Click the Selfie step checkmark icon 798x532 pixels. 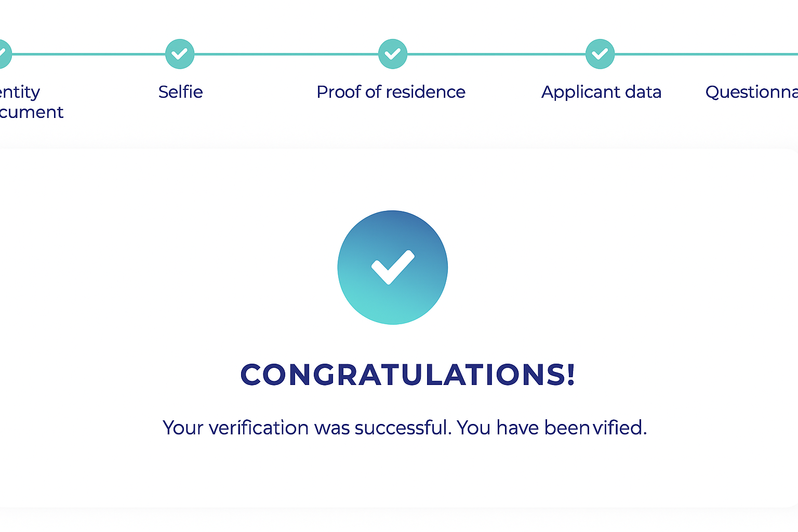pyautogui.click(x=180, y=54)
